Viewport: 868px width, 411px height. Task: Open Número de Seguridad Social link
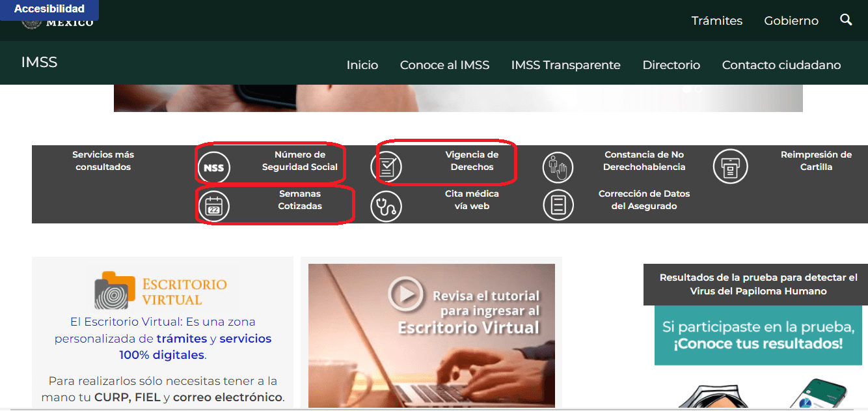pyautogui.click(x=300, y=161)
